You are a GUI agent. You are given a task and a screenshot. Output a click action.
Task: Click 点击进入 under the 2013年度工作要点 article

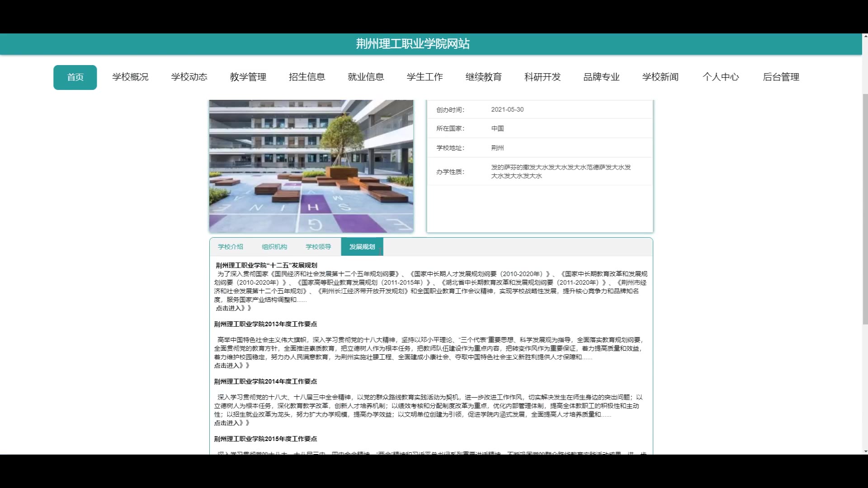(x=232, y=366)
